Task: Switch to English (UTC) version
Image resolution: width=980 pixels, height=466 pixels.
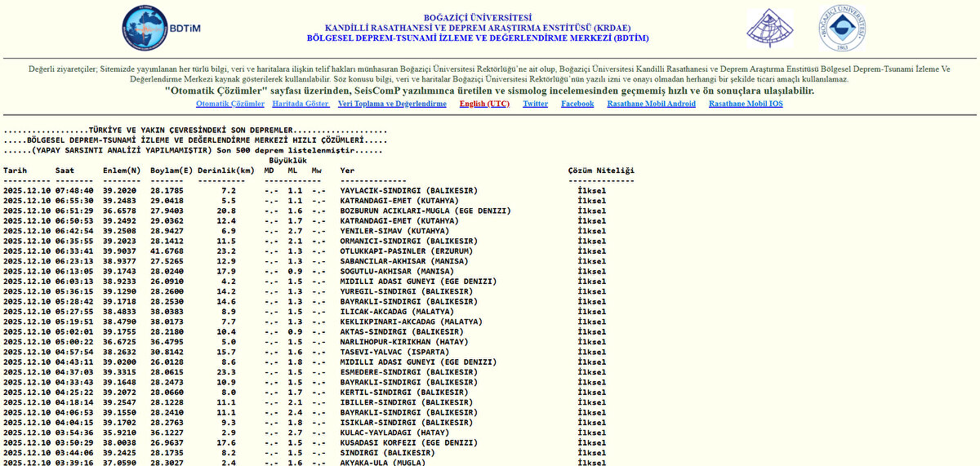Action: pyautogui.click(x=484, y=104)
